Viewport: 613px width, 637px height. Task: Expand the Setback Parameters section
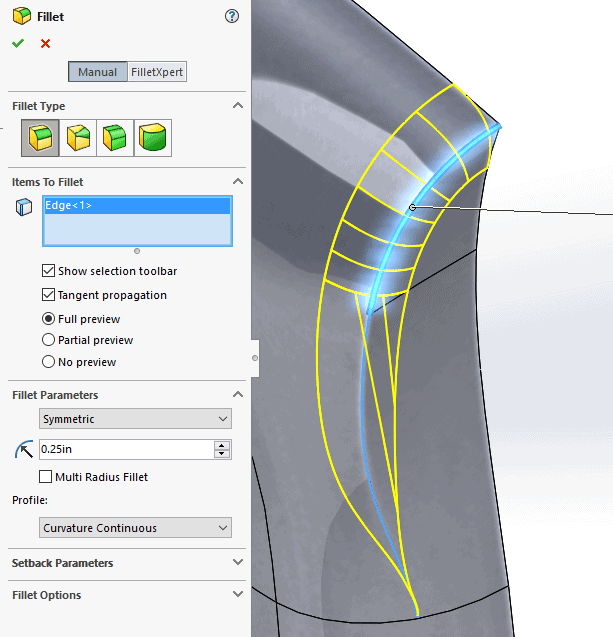(x=238, y=562)
